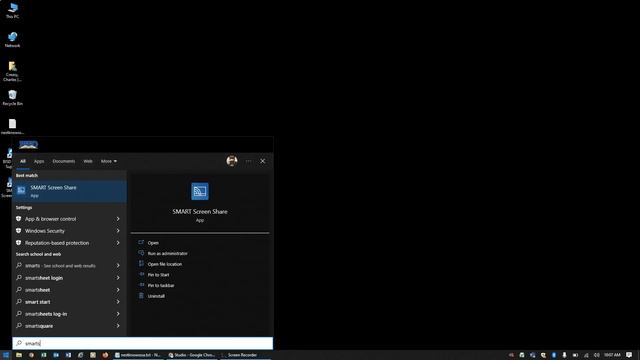Viewport: 640px width, 360px height.
Task: Select the text file icon on the desktop
Action: [12, 127]
